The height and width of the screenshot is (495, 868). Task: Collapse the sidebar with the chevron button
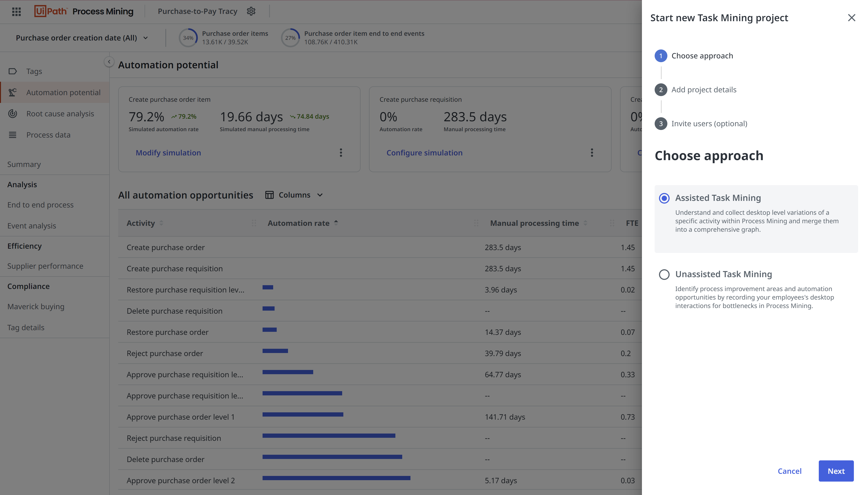(x=109, y=61)
